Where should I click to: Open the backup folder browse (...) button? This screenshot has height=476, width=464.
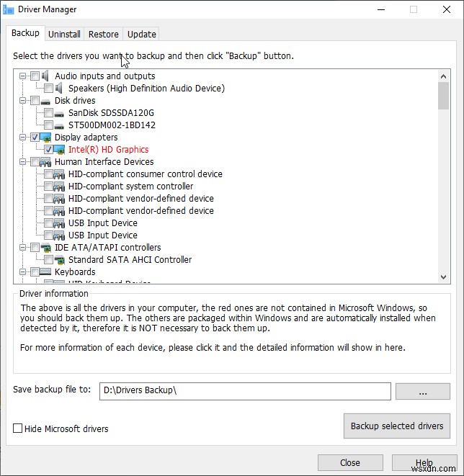point(423,391)
